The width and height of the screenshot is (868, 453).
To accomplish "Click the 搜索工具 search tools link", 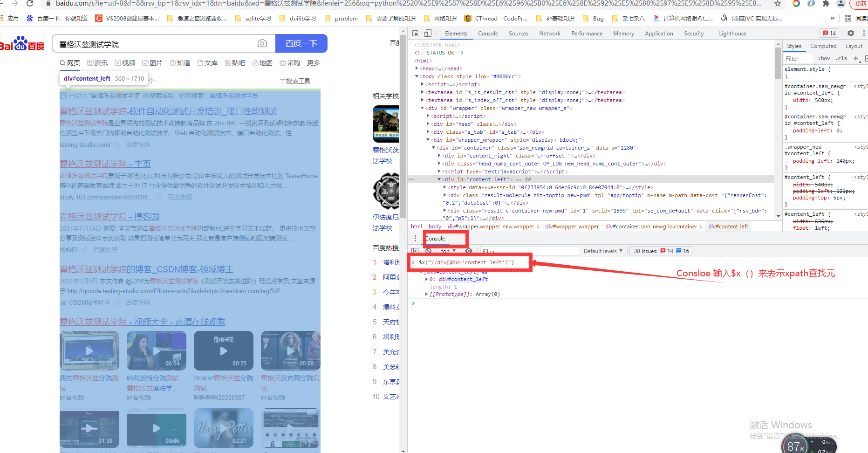I will pyautogui.click(x=295, y=81).
